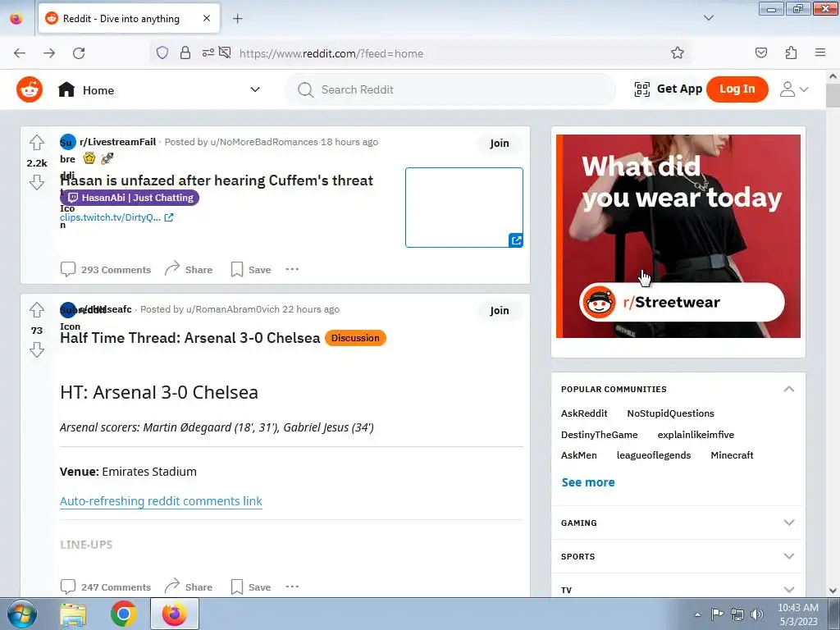Click the search magnifier icon

305,89
